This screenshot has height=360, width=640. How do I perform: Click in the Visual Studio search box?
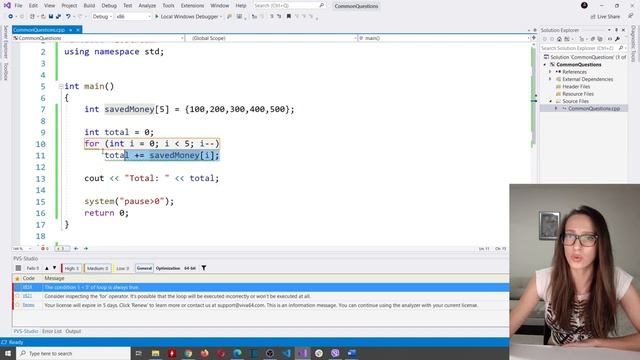point(289,6)
